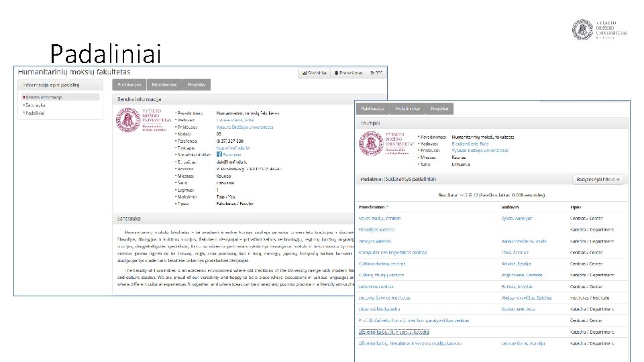Image resolution: width=644 pixels, height=362 pixels.
Task: Open Lituanistikos katedra link
Action: point(379,309)
